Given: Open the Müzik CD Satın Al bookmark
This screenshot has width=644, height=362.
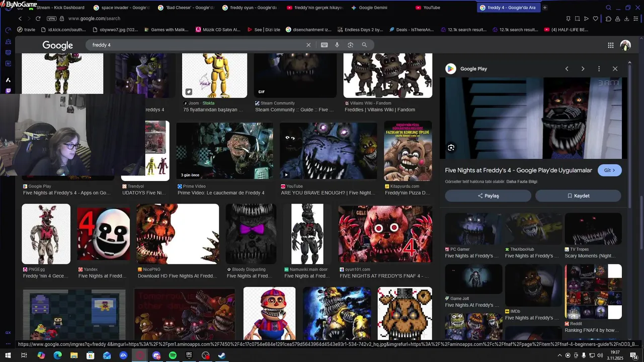Looking at the screenshot, I should 218,30.
